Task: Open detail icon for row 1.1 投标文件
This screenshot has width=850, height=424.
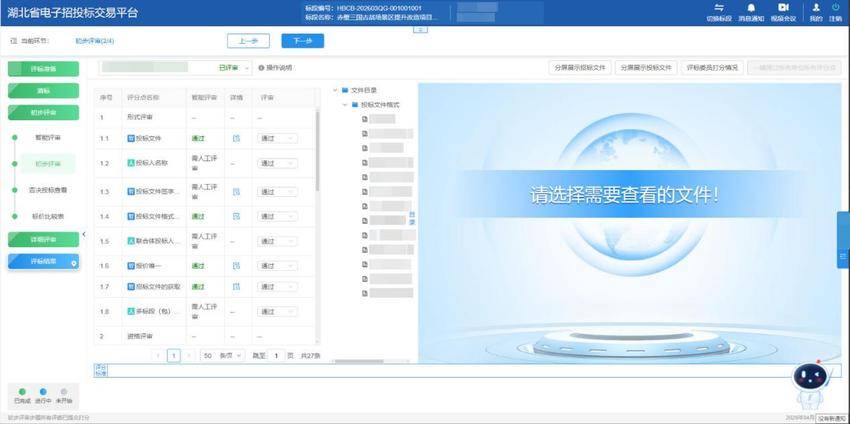Action: click(237, 138)
